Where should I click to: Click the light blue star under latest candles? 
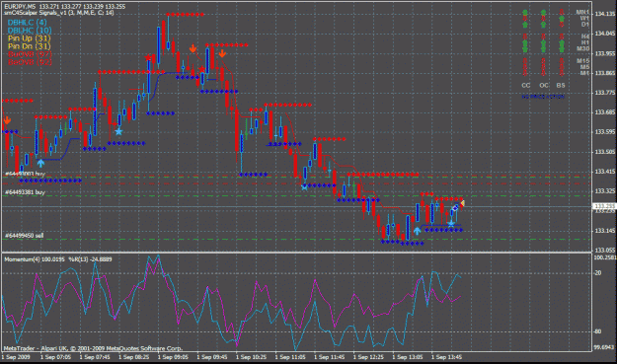click(x=451, y=224)
